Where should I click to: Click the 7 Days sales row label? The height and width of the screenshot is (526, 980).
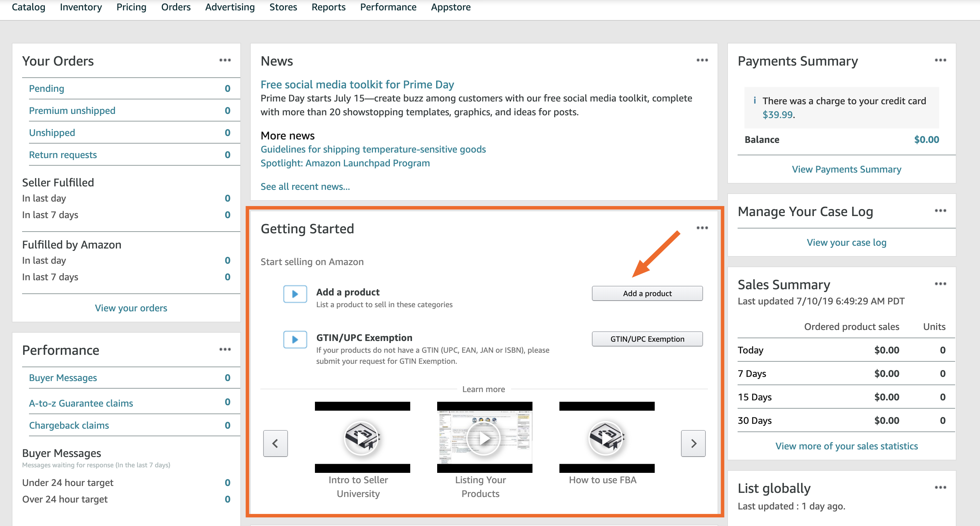pos(752,373)
